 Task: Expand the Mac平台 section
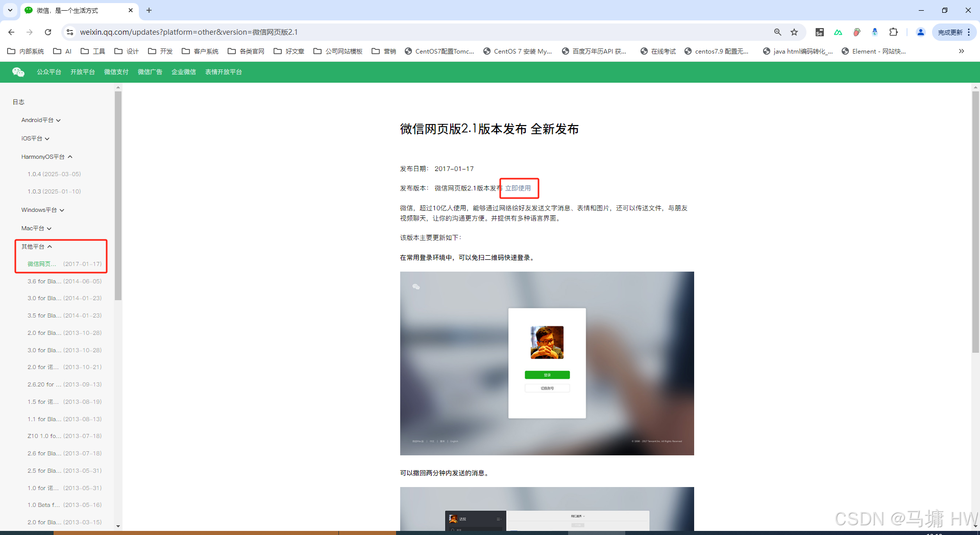click(x=36, y=228)
